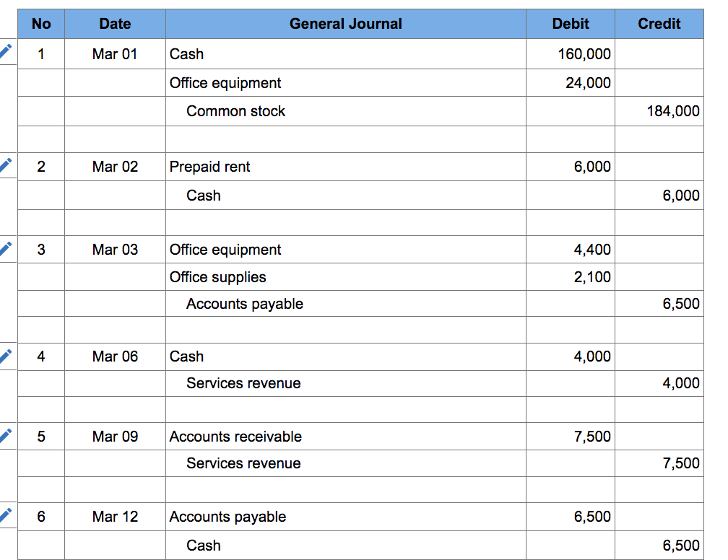
Task: Select the Mar 02 date cell
Action: click(x=115, y=167)
